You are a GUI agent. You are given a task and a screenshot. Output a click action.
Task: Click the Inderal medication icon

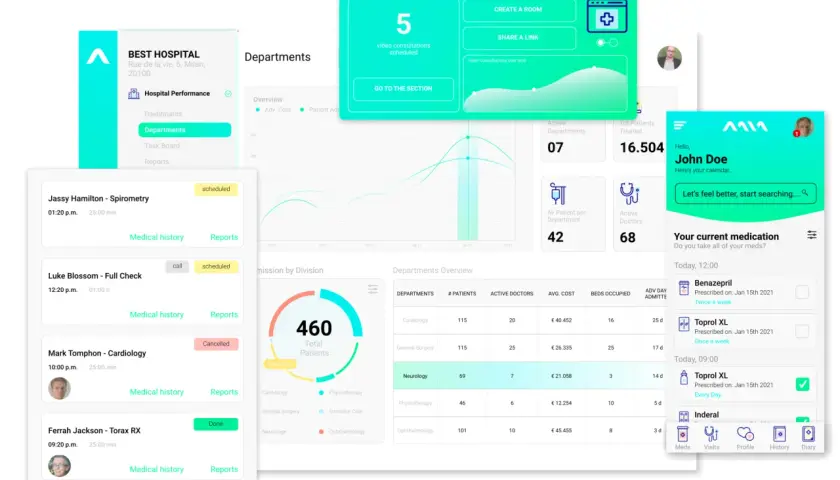[684, 416]
